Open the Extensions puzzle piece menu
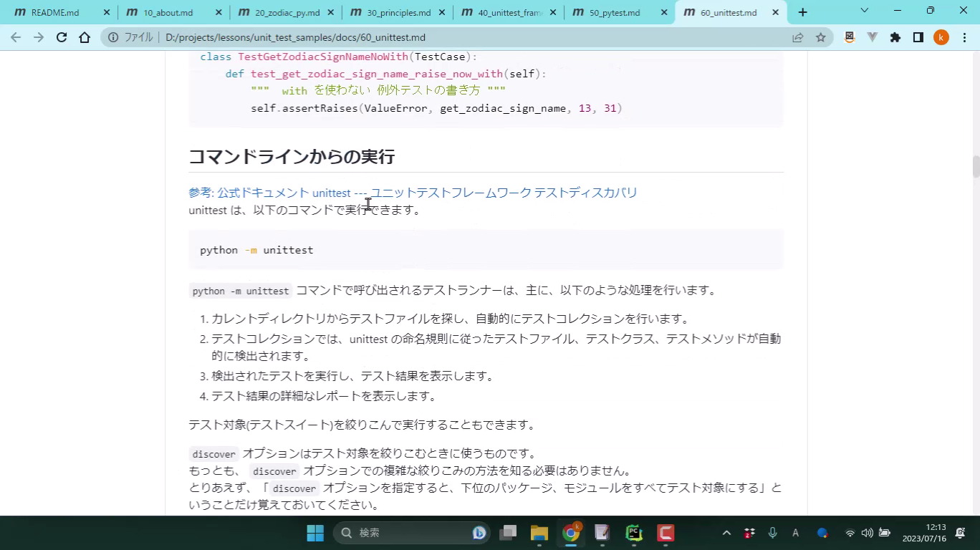Image resolution: width=980 pixels, height=550 pixels. click(895, 38)
